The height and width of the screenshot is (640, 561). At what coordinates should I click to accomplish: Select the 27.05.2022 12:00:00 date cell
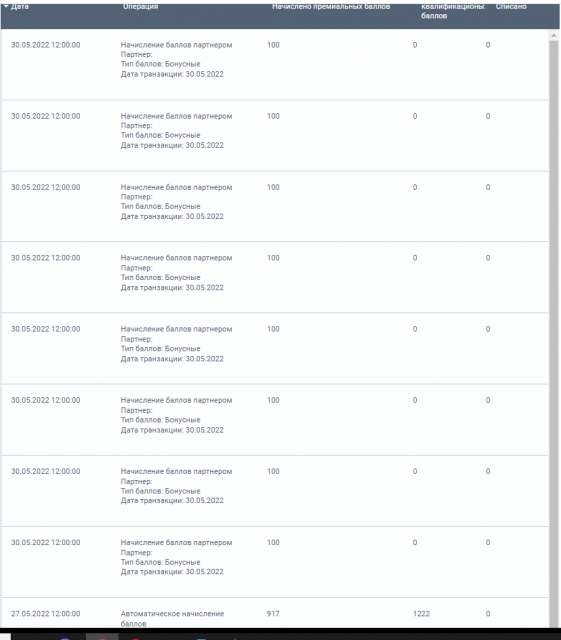click(46, 613)
